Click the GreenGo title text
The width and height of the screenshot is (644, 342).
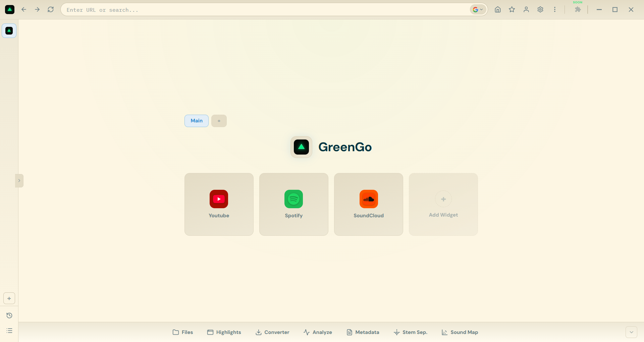click(x=345, y=147)
